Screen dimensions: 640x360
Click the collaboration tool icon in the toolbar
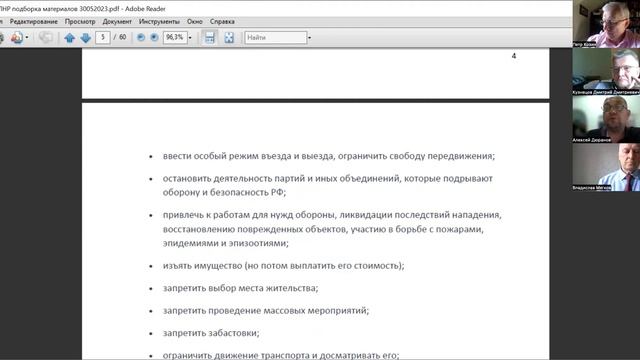coord(17,38)
